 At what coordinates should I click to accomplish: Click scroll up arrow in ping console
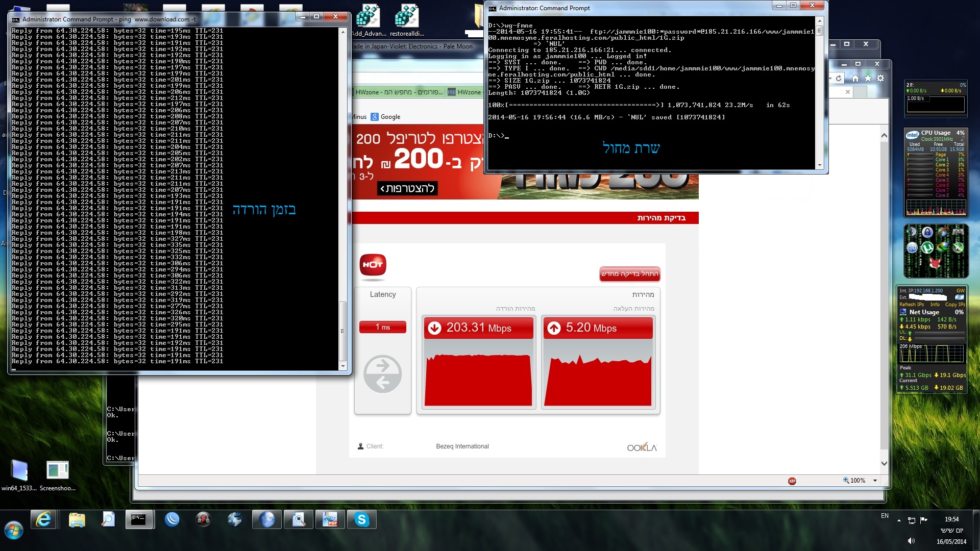343,32
